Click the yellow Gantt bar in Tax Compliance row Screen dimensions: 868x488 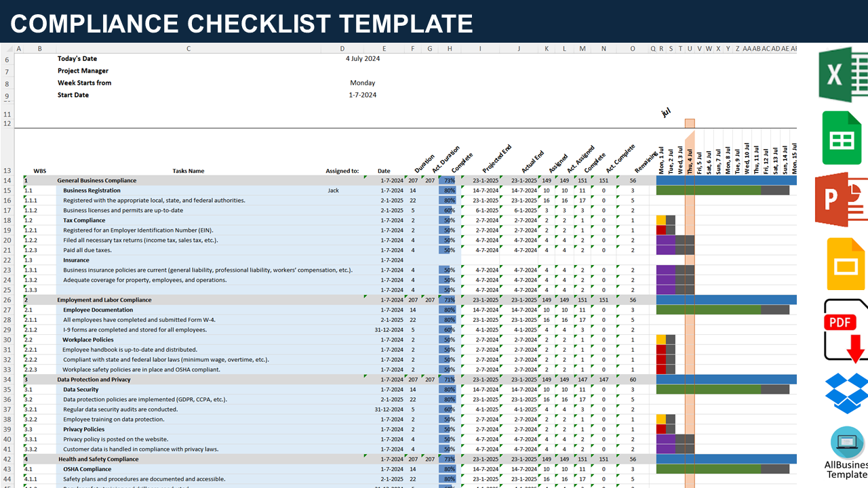661,220
